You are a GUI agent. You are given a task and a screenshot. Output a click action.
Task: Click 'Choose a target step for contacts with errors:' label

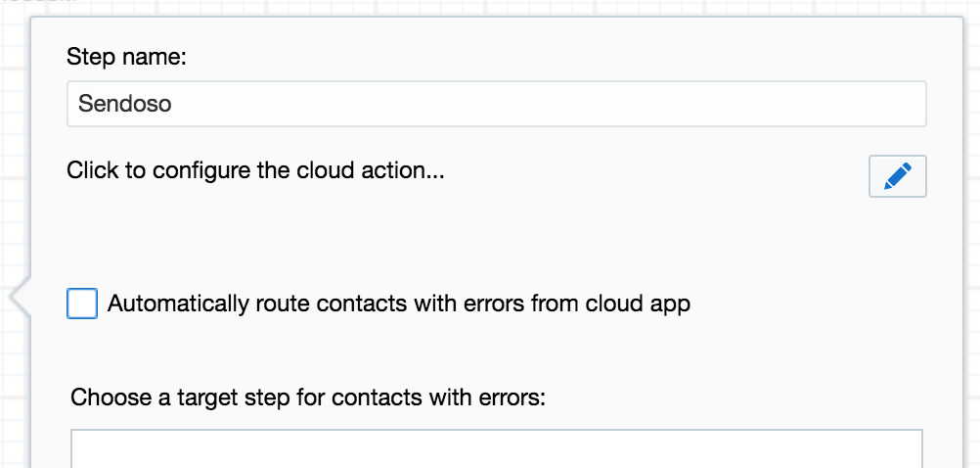[307, 398]
